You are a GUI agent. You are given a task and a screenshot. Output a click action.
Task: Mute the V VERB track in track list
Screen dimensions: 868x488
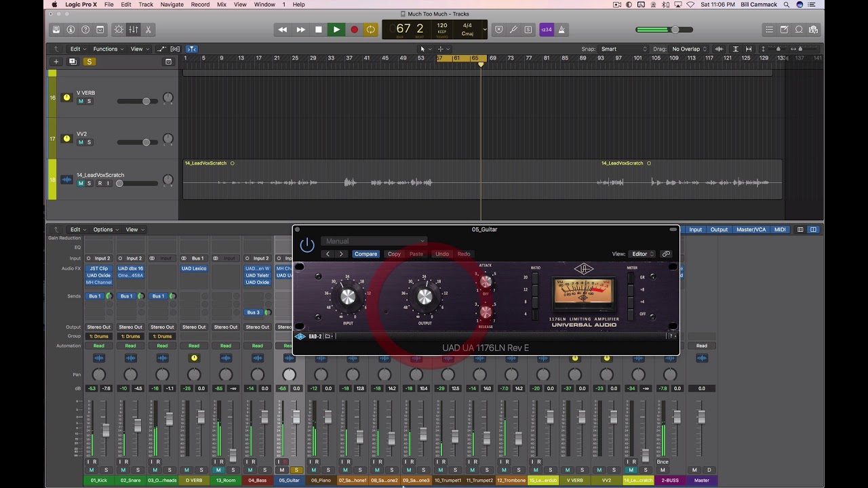pyautogui.click(x=81, y=102)
